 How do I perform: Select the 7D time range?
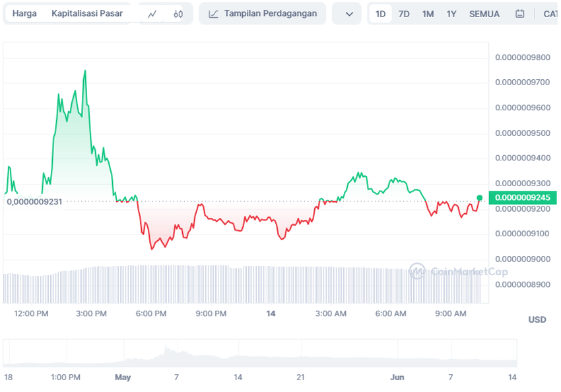point(404,14)
